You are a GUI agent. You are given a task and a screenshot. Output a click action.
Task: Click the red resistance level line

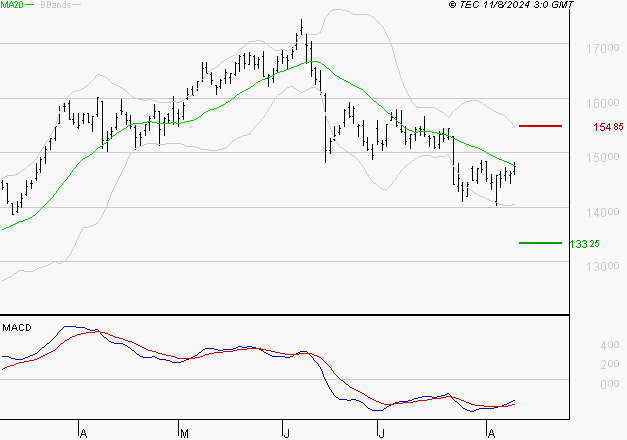(540, 126)
